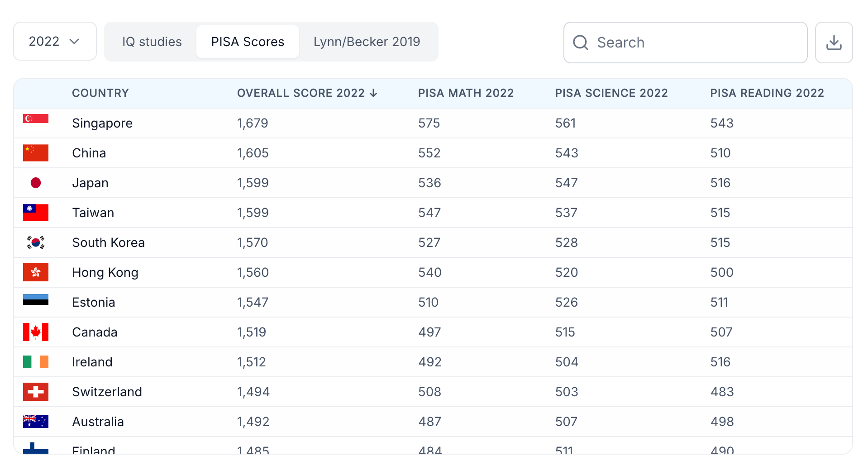Click the PISA Science 2022 header

(x=611, y=93)
